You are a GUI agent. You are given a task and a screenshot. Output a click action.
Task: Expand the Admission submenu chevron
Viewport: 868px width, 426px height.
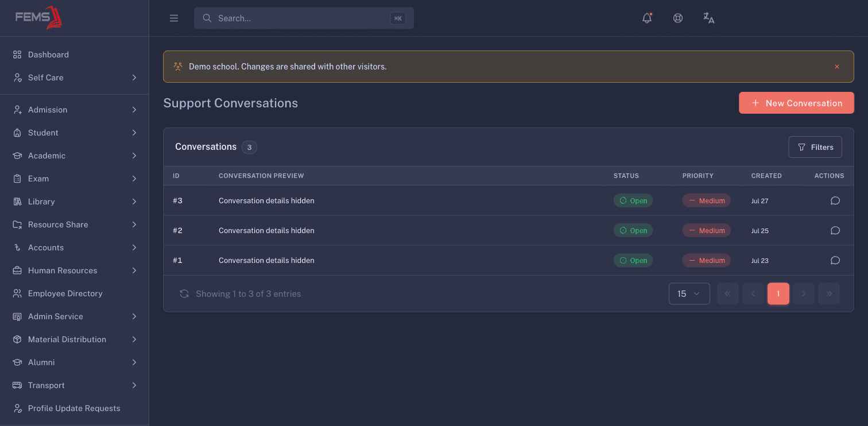(134, 110)
